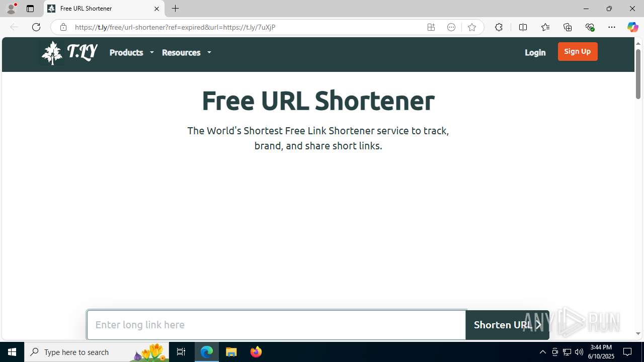Open Settings and more menu
This screenshot has height=362, width=644.
[x=612, y=27]
